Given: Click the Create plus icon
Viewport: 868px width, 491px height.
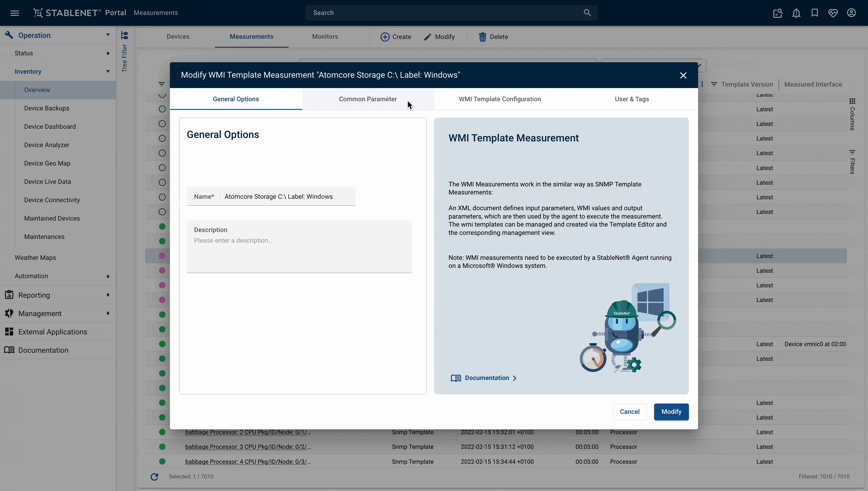Looking at the screenshot, I should (385, 37).
